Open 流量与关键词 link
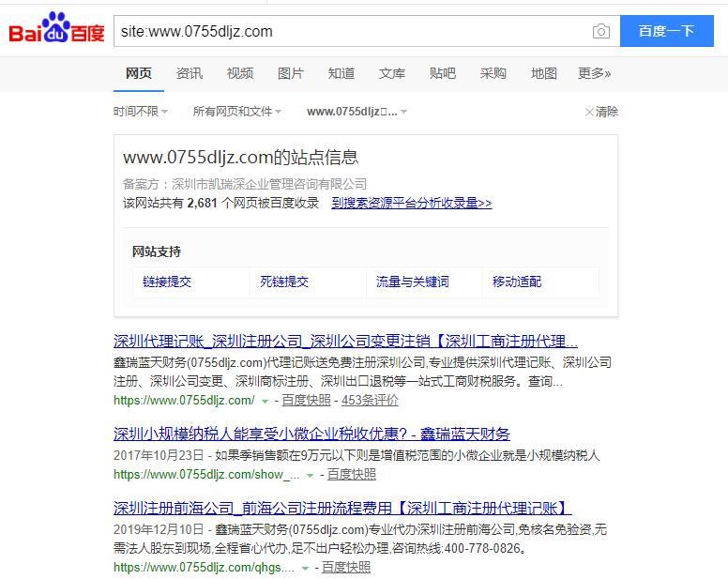Image resolution: width=728 pixels, height=579 pixels. coord(412,282)
